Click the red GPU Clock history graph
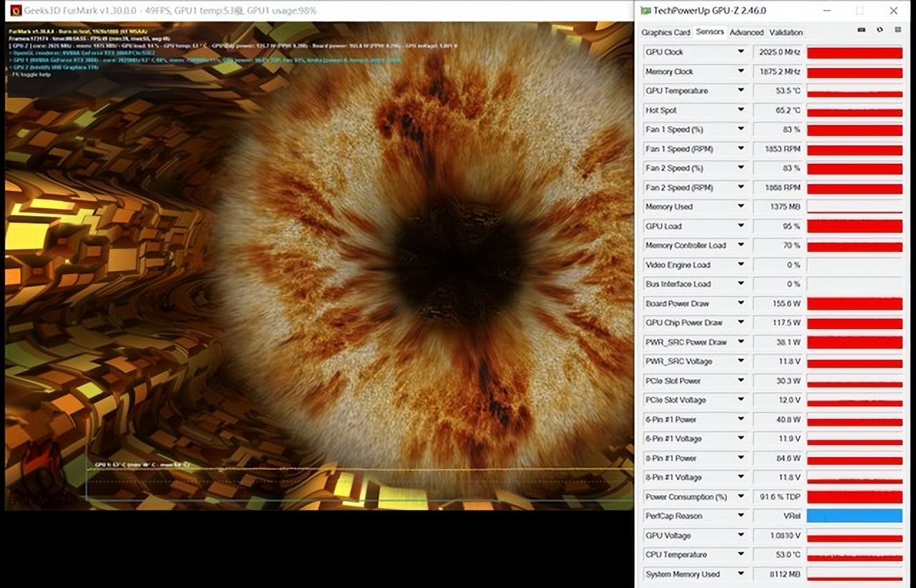This screenshot has width=916, height=588. click(x=854, y=52)
